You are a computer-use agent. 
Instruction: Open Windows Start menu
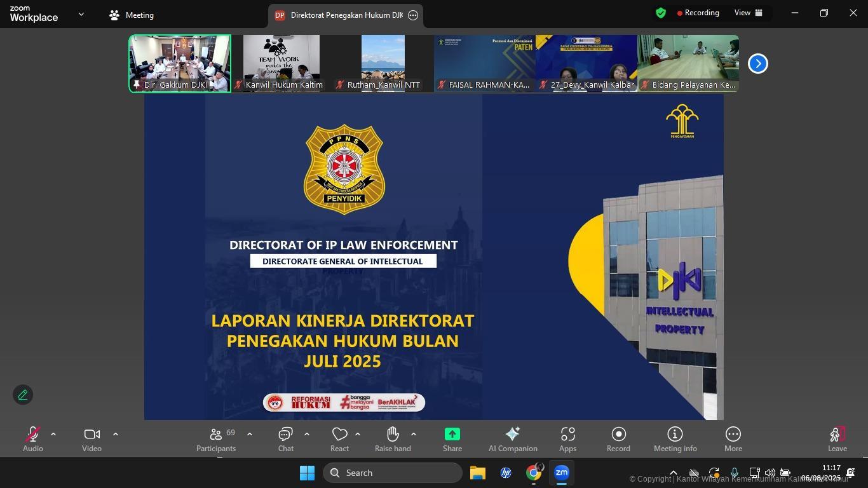(x=307, y=473)
